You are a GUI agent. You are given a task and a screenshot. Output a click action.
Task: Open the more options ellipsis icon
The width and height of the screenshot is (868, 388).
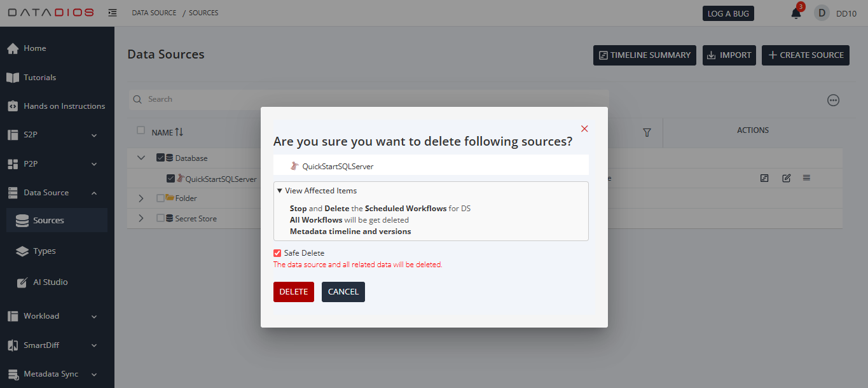coord(833,100)
